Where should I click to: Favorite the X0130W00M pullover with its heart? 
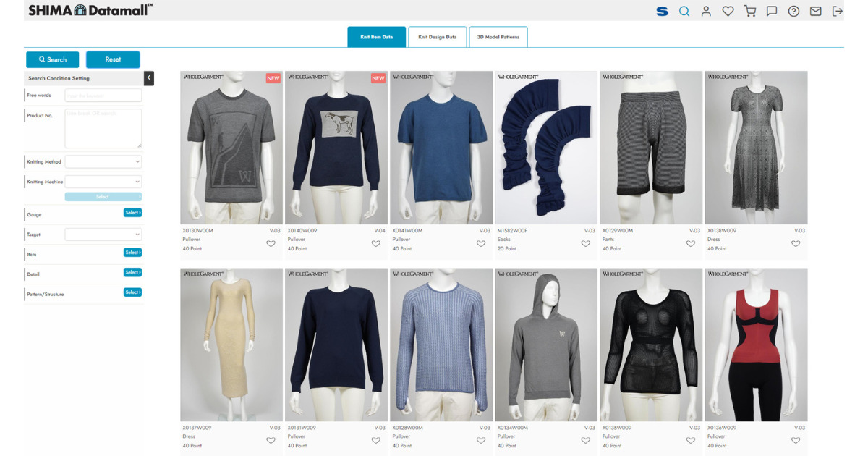tap(271, 244)
